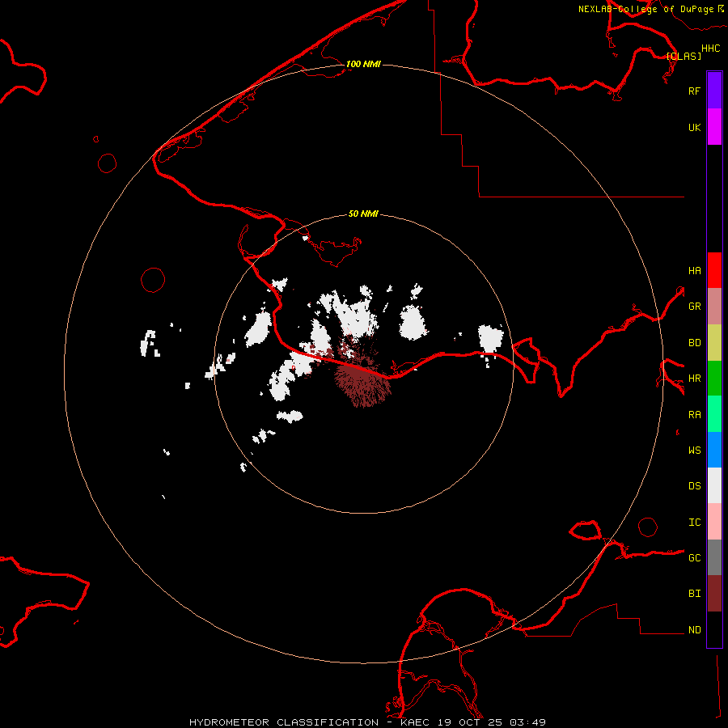Click the 50 NMI range ring label
Viewport: 728px width, 728px height.
pyautogui.click(x=363, y=214)
